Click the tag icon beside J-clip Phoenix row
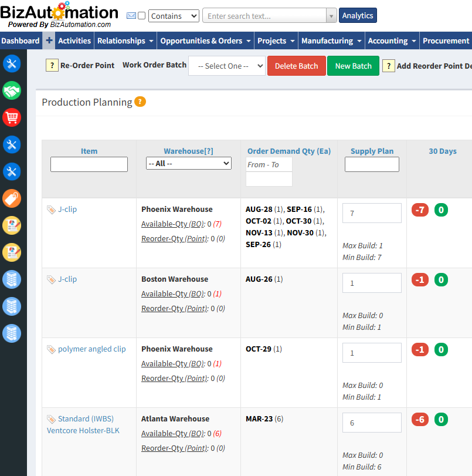 pyautogui.click(x=51, y=210)
